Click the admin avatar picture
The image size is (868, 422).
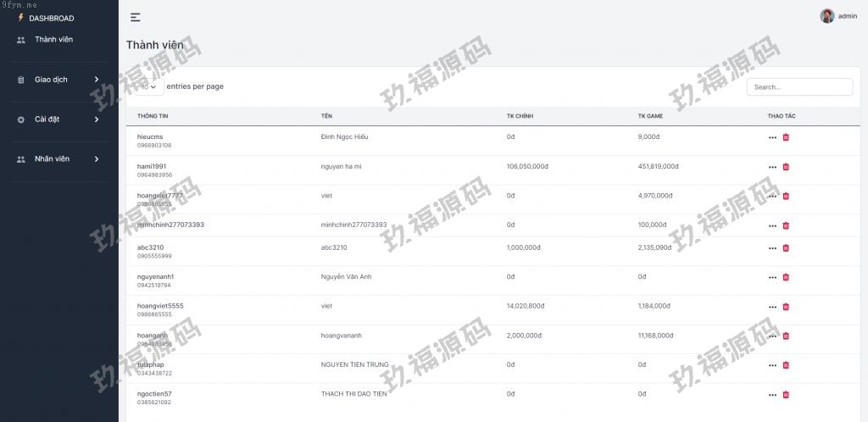826,16
